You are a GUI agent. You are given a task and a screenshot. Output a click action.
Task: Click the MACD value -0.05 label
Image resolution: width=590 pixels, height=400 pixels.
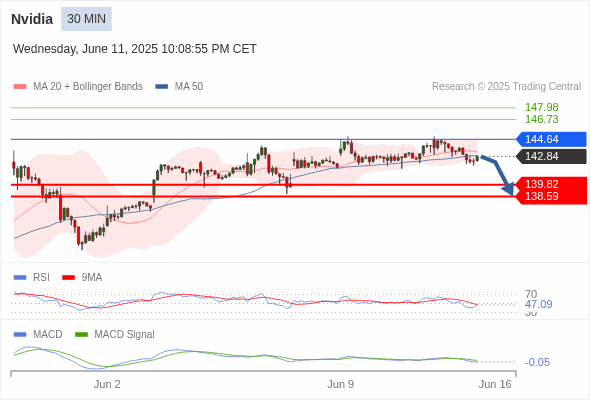coord(537,362)
